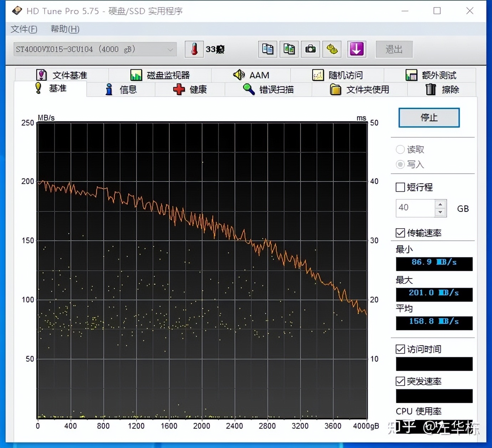The width and height of the screenshot is (492, 448).
Task: Enable the 短行程 checkbox
Action: tap(400, 187)
